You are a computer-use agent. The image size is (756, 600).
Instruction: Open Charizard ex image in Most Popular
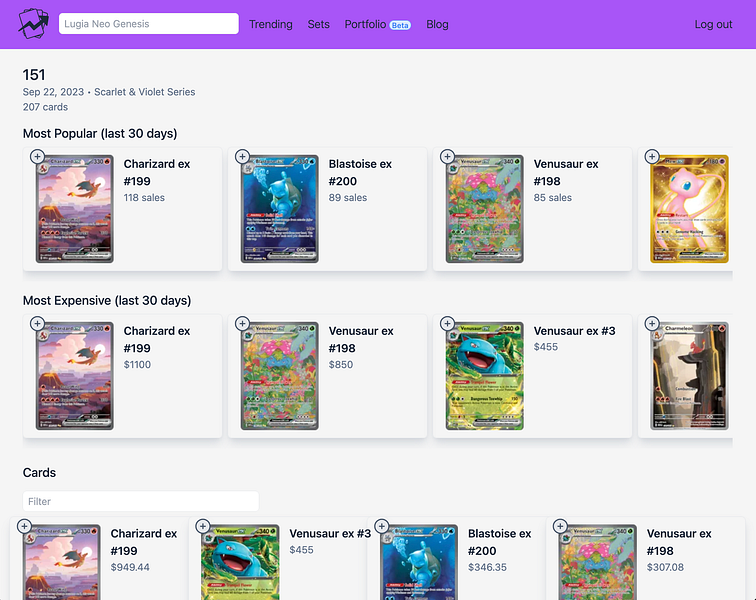pos(75,209)
